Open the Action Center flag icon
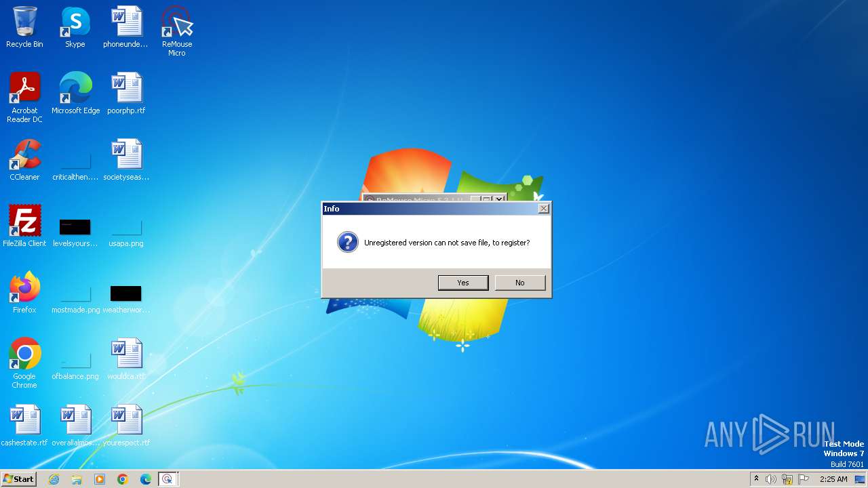 (804, 479)
